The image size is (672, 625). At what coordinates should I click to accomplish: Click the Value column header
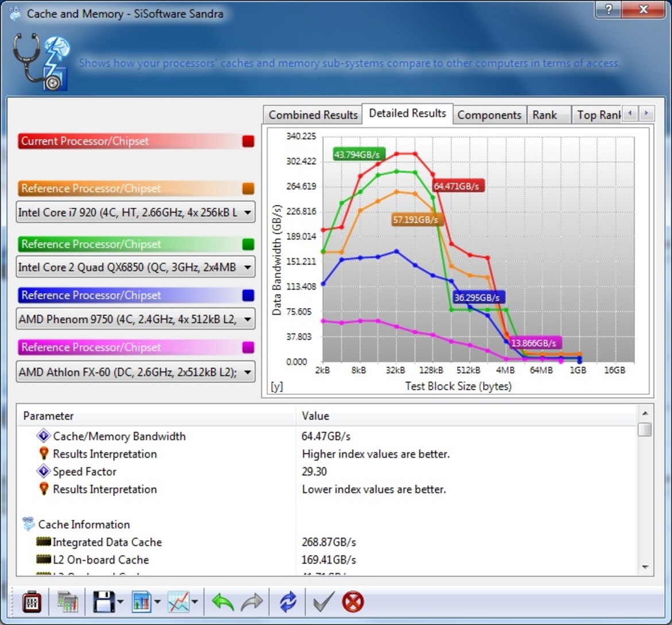(466, 416)
